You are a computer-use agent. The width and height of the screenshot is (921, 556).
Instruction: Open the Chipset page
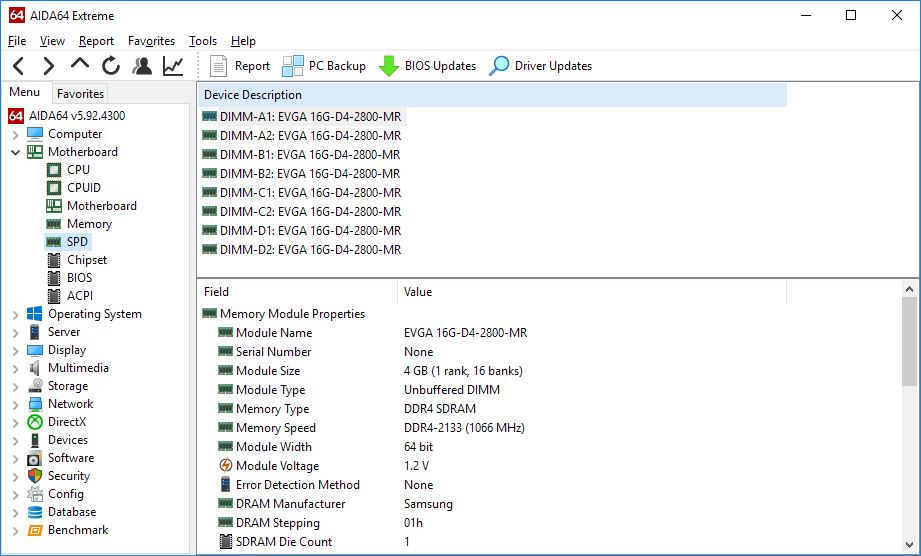(87, 260)
